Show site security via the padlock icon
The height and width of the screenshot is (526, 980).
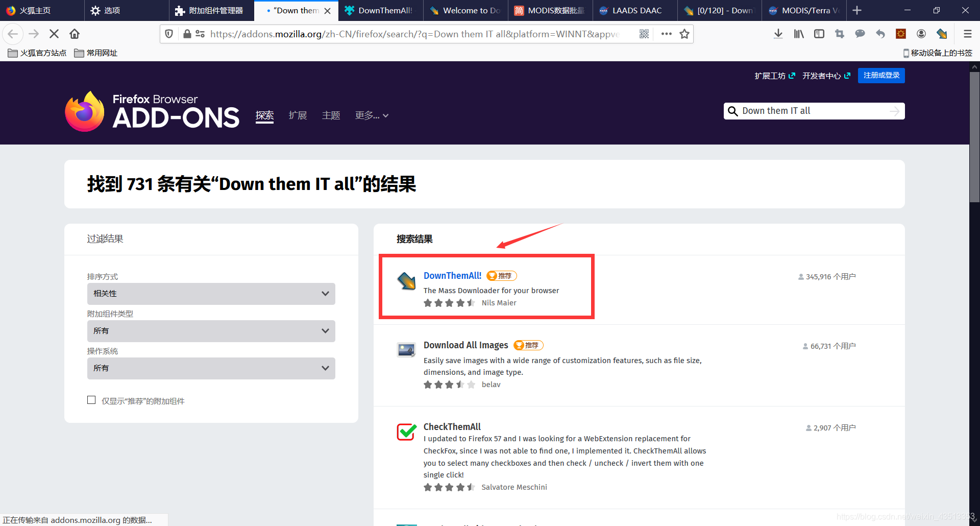[x=187, y=34]
